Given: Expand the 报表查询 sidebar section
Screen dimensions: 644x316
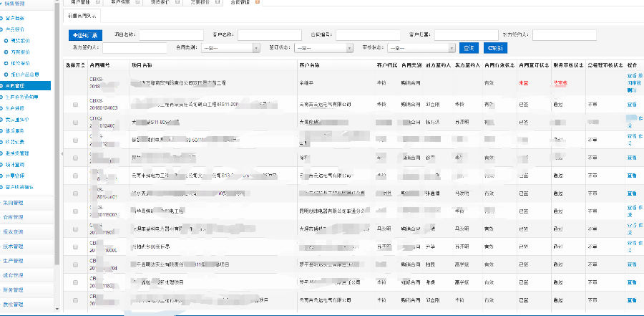Looking at the screenshot, I should pos(27,231).
